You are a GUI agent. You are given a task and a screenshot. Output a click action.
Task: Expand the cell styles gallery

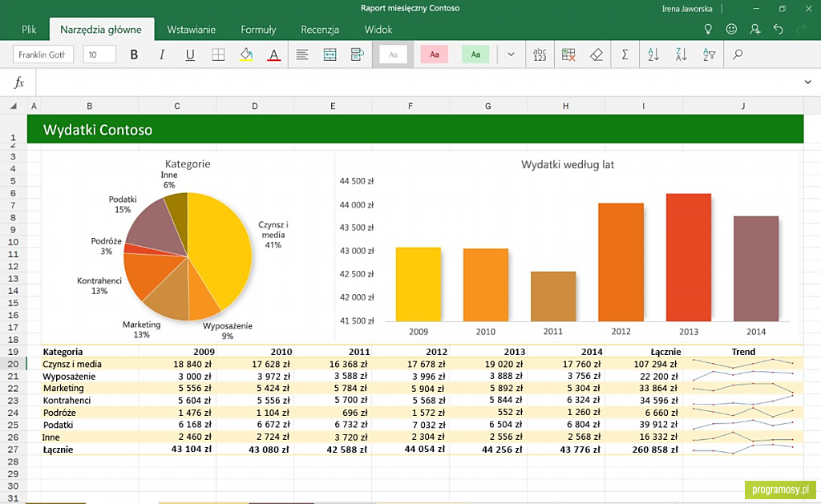[511, 54]
